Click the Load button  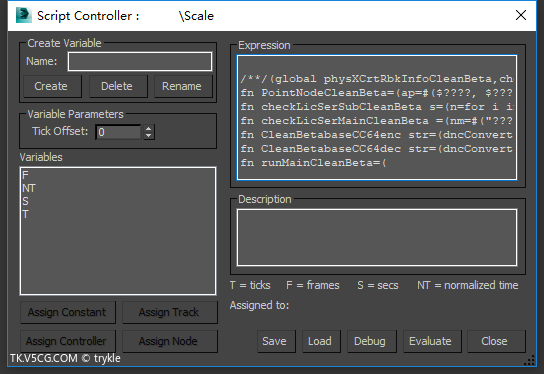(x=321, y=341)
